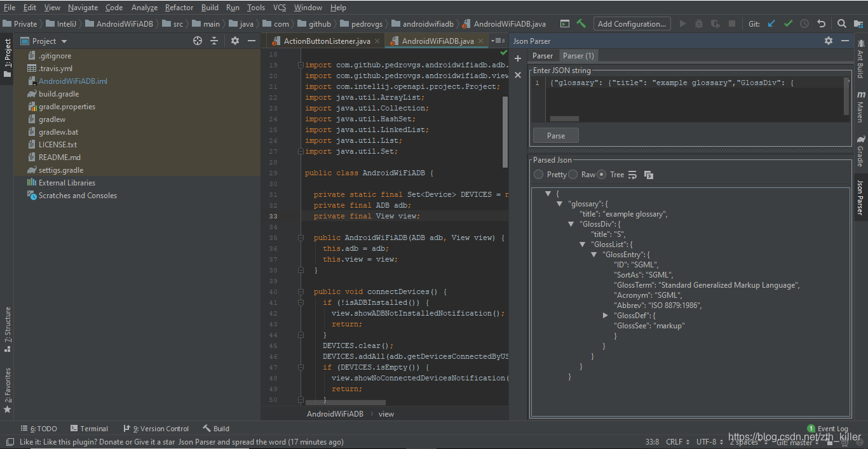Screen dimensions: 868x449
Task: Click the UTF-8 encoding status
Action: 709,442
